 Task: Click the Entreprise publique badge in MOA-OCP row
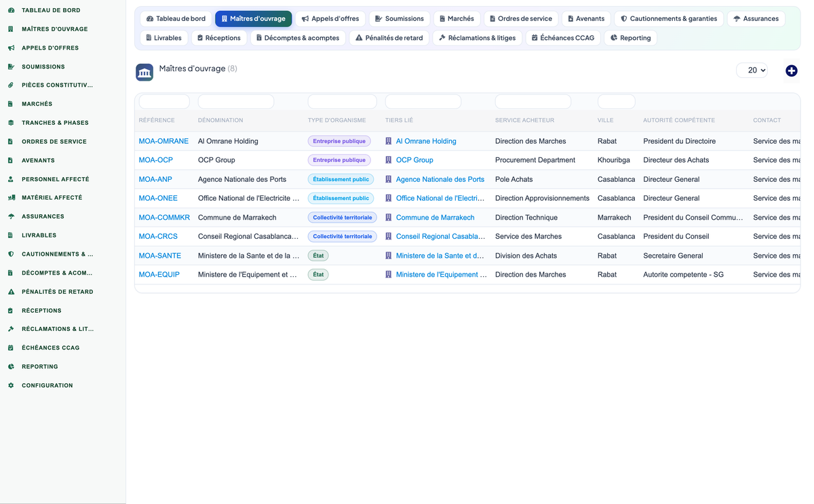click(339, 160)
